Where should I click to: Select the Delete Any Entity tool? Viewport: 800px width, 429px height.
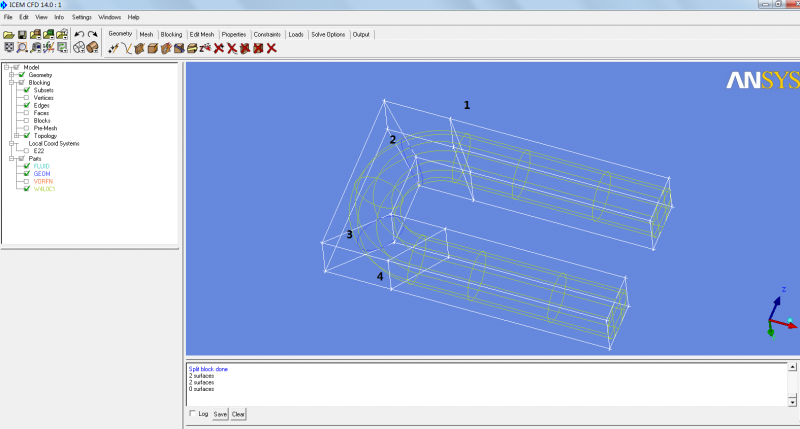(x=272, y=48)
